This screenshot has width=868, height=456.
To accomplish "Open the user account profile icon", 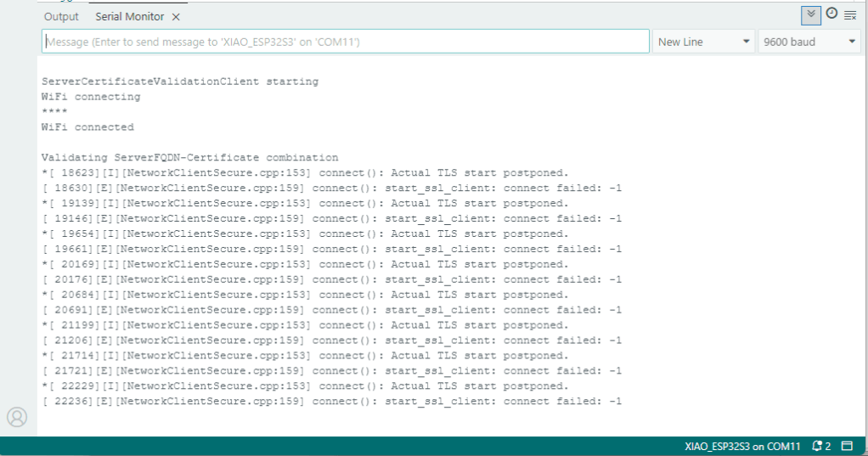I will coord(17,417).
